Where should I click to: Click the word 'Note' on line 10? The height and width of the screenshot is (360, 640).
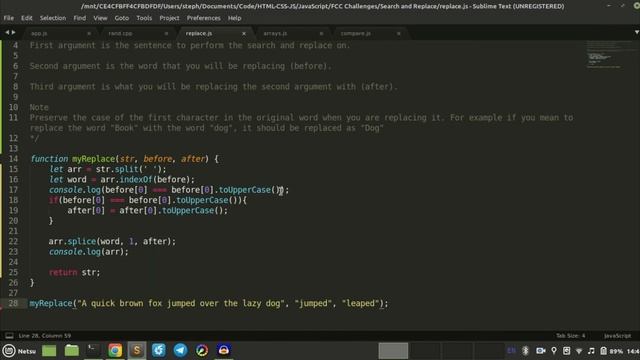click(39, 107)
